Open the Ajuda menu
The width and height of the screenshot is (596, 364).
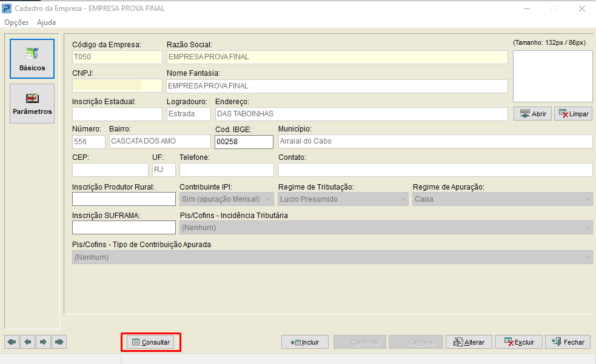tap(46, 22)
